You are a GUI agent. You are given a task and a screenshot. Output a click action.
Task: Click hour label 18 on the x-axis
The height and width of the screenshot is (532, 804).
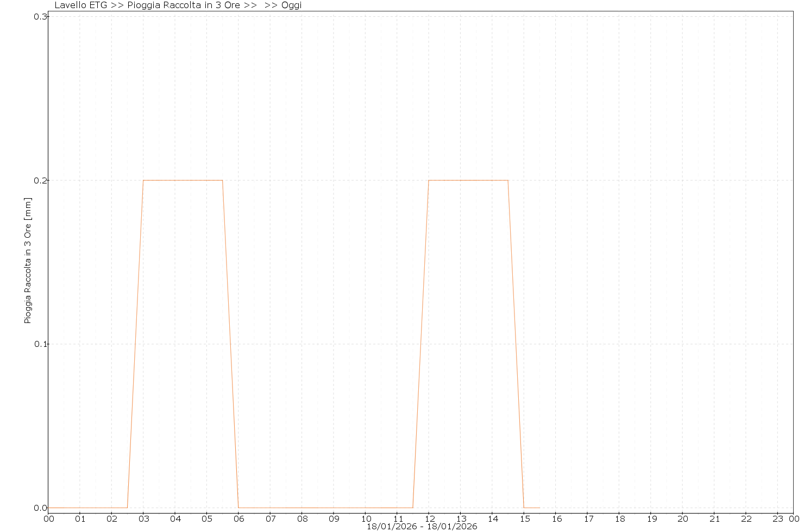click(619, 519)
